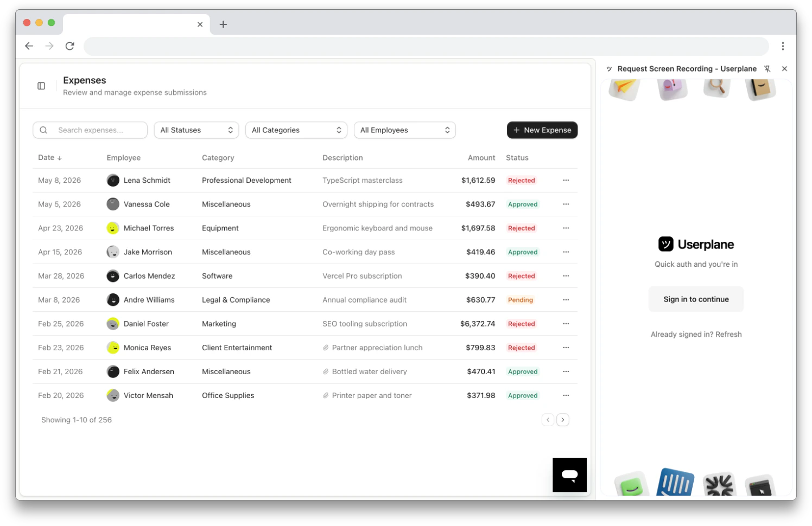The image size is (812, 526).
Task: Open row actions for Monica Reyes expense
Action: coord(566,347)
